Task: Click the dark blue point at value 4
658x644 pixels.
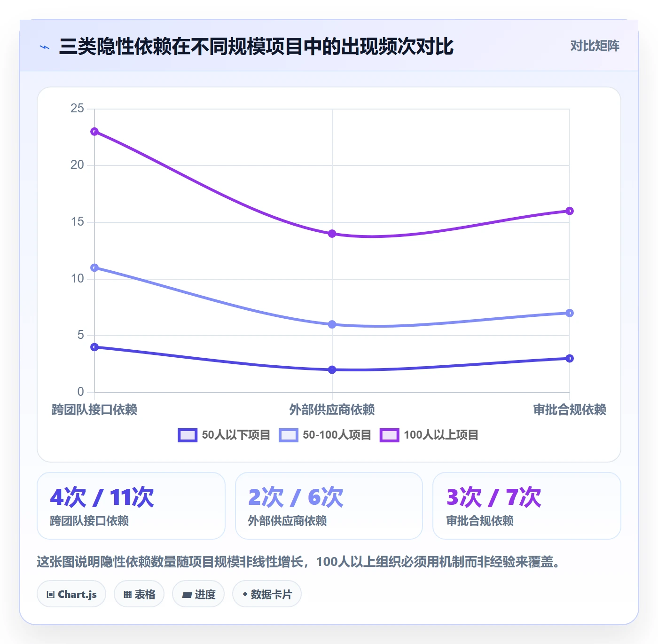Action: (94, 347)
